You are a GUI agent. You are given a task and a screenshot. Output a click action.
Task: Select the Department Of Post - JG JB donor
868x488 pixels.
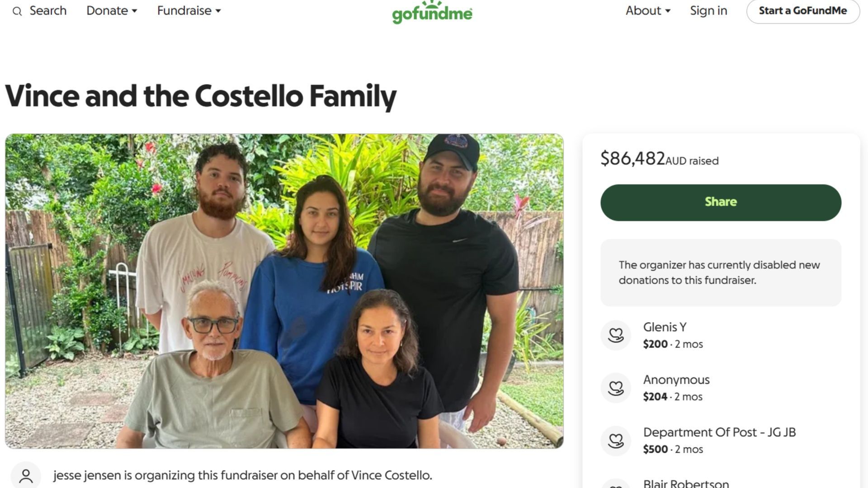point(719,432)
